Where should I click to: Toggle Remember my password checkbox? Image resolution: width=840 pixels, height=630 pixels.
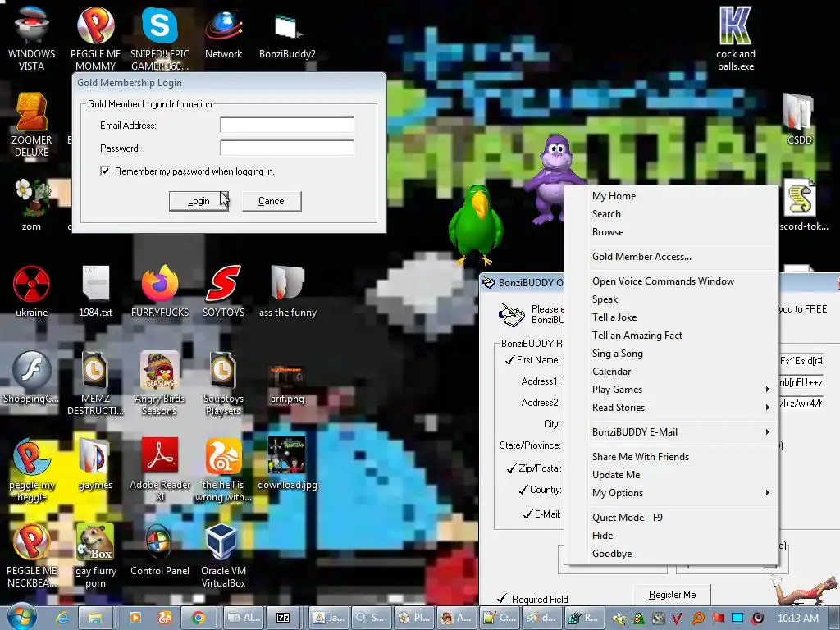point(105,171)
